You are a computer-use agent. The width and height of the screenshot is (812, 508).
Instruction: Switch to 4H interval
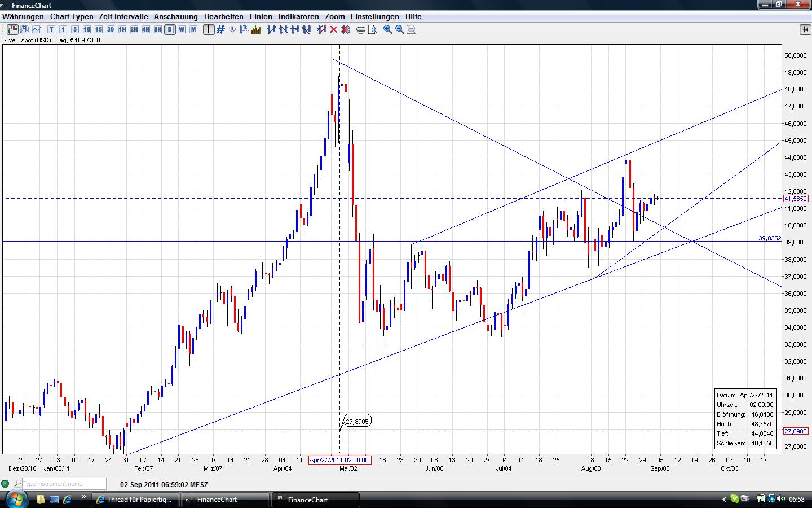(x=146, y=29)
